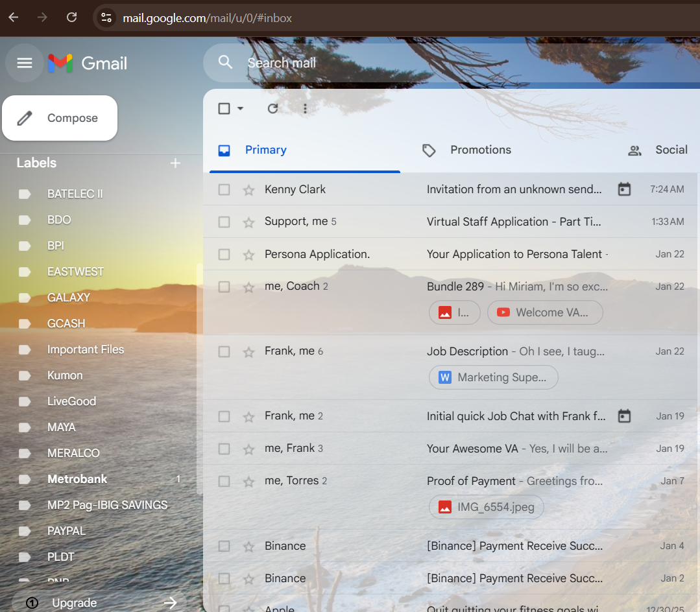Open IMG_6554.jpeg attachment

pyautogui.click(x=486, y=507)
